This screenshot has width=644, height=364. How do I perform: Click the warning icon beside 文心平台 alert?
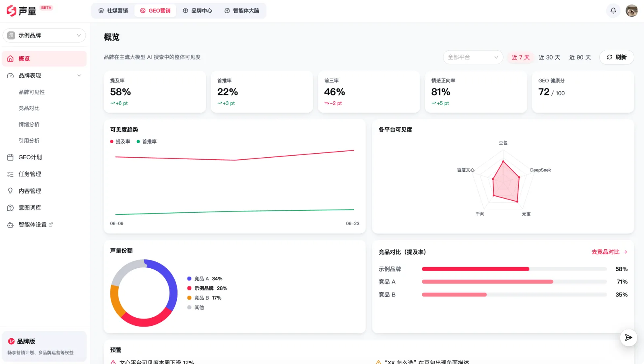point(114,362)
